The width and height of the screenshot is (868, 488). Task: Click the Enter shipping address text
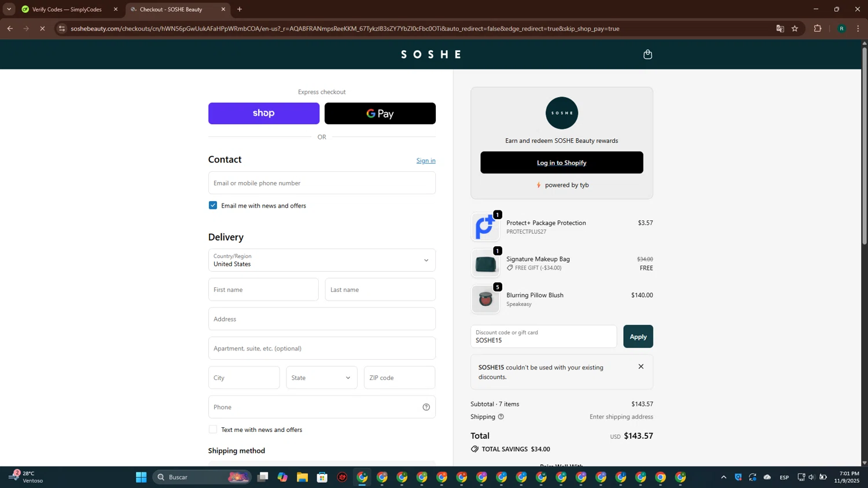point(621,417)
